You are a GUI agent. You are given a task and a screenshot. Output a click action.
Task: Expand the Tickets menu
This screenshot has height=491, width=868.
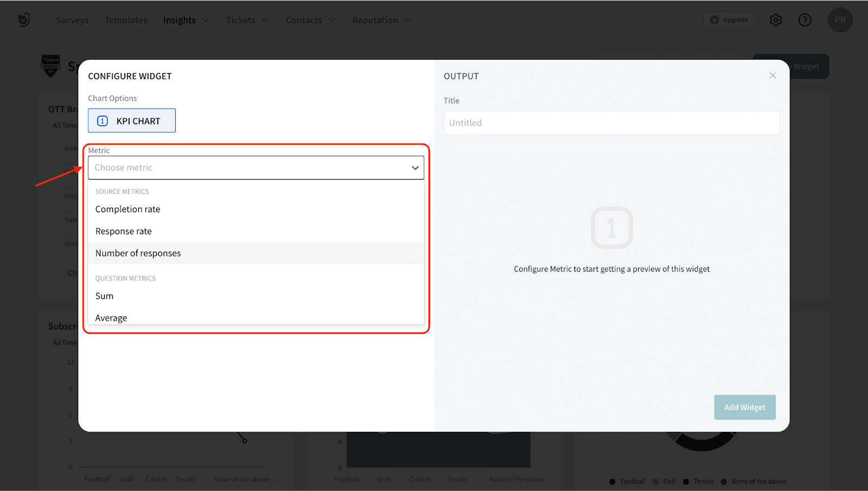coord(247,20)
